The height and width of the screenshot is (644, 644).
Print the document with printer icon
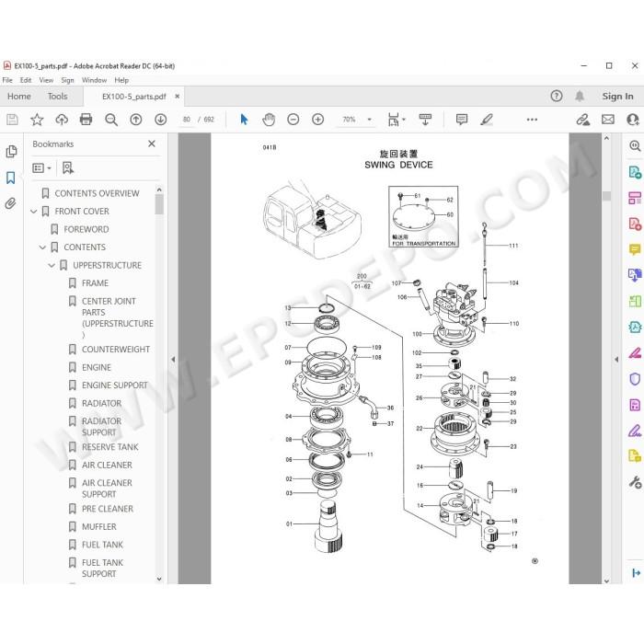pos(86,120)
